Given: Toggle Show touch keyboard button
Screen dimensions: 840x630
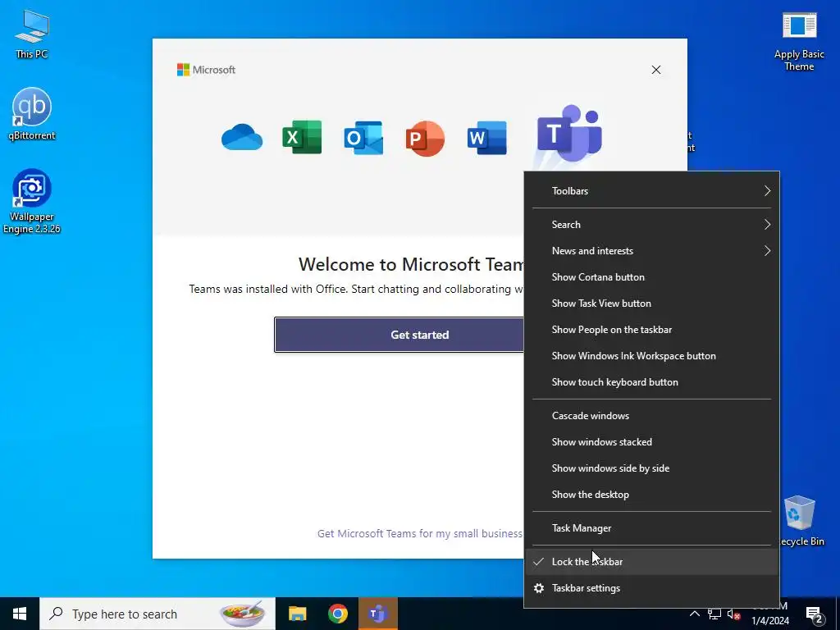Looking at the screenshot, I should 652,382.
